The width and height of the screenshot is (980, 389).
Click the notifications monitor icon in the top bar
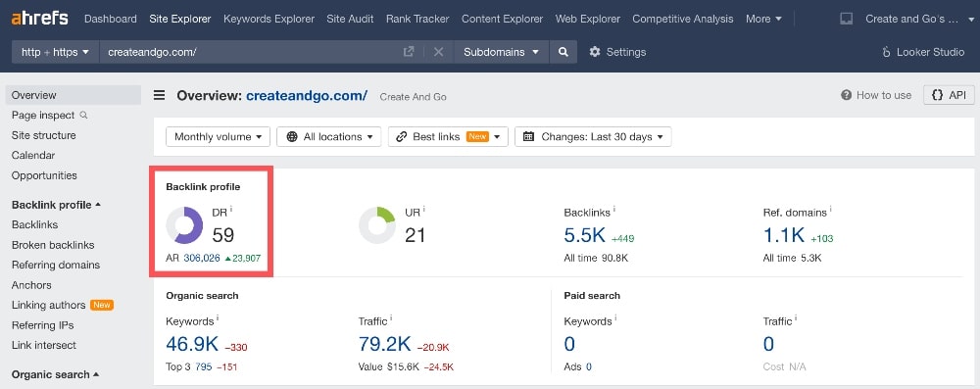847,19
